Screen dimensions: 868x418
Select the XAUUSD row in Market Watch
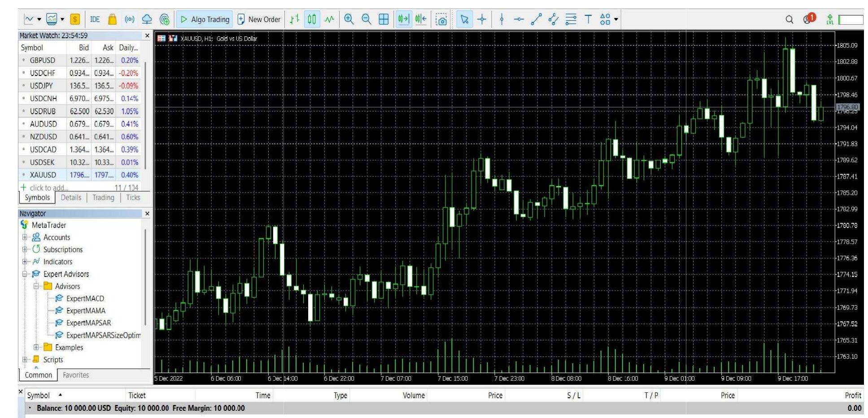click(79, 175)
